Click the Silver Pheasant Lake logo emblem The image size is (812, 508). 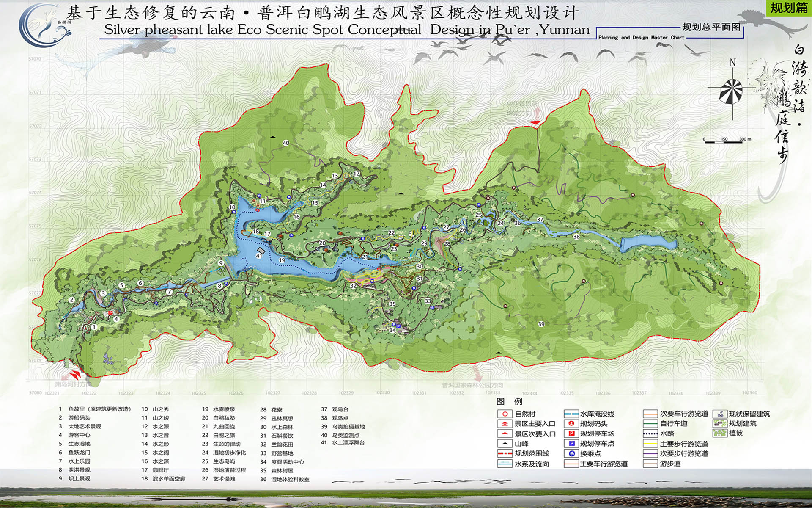pyautogui.click(x=44, y=25)
